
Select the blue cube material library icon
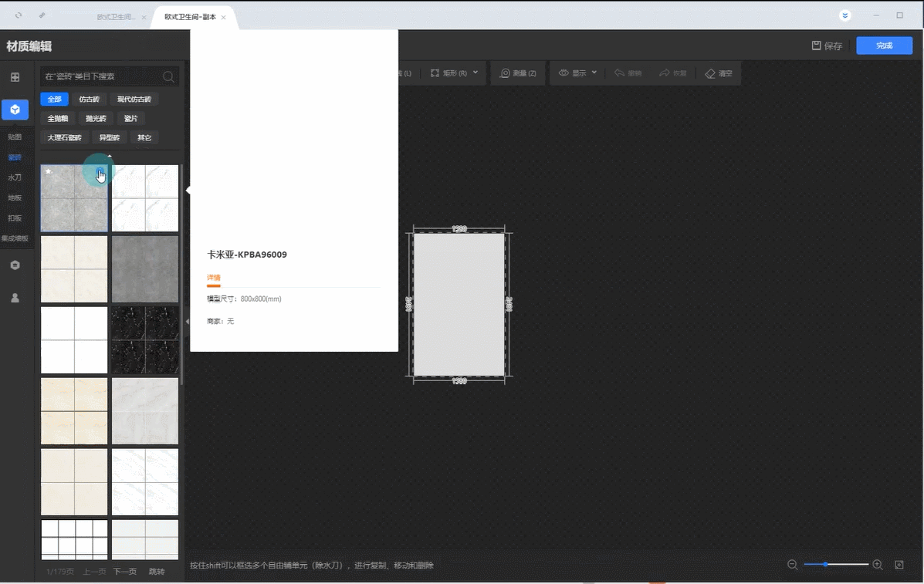tap(15, 110)
